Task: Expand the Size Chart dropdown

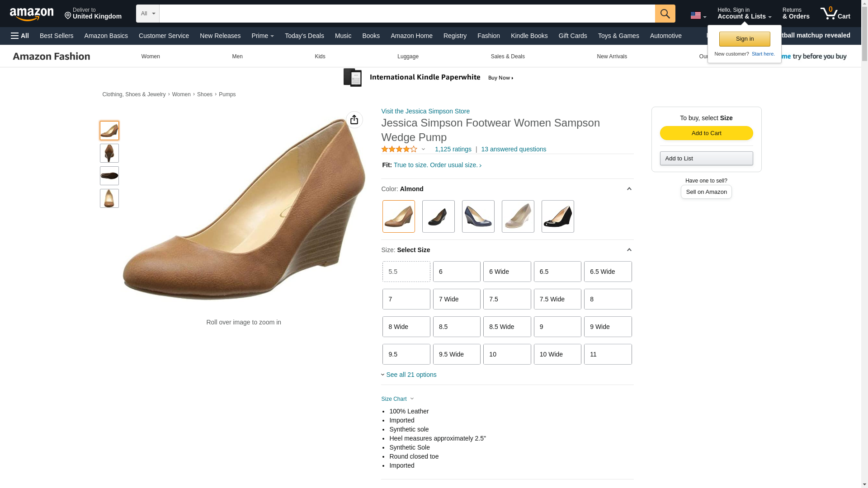Action: tap(397, 399)
